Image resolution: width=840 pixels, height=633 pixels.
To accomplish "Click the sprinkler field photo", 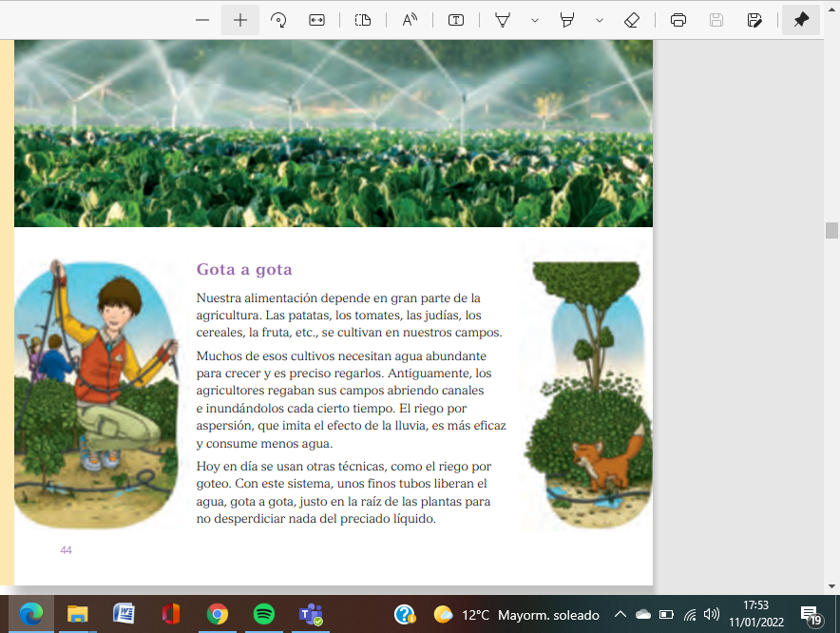I will tap(334, 133).
